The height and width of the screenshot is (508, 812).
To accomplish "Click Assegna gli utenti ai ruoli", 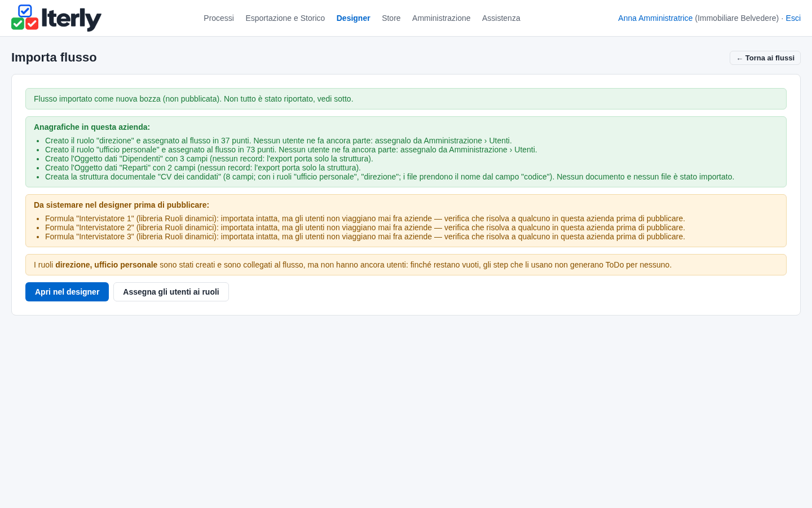I will click(x=171, y=292).
